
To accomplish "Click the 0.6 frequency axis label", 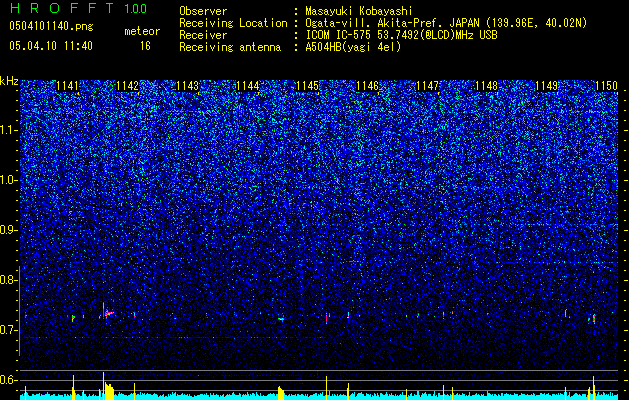I will pos(8,380).
